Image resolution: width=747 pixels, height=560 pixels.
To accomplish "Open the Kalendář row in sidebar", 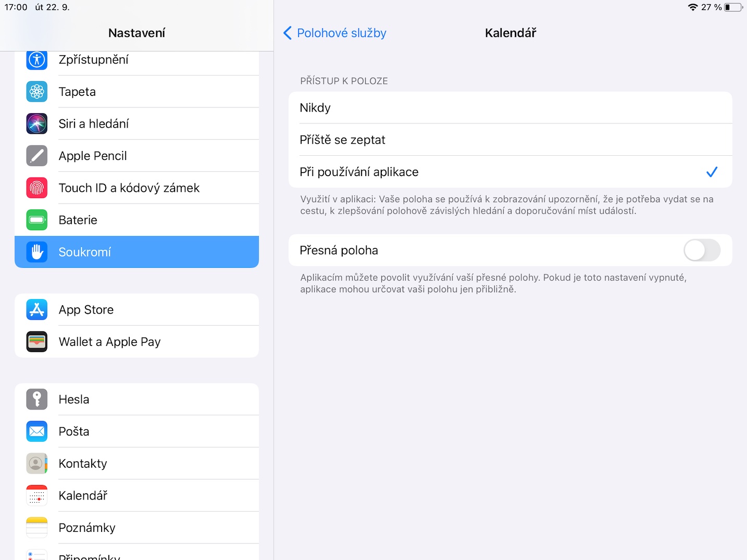I will click(x=136, y=495).
